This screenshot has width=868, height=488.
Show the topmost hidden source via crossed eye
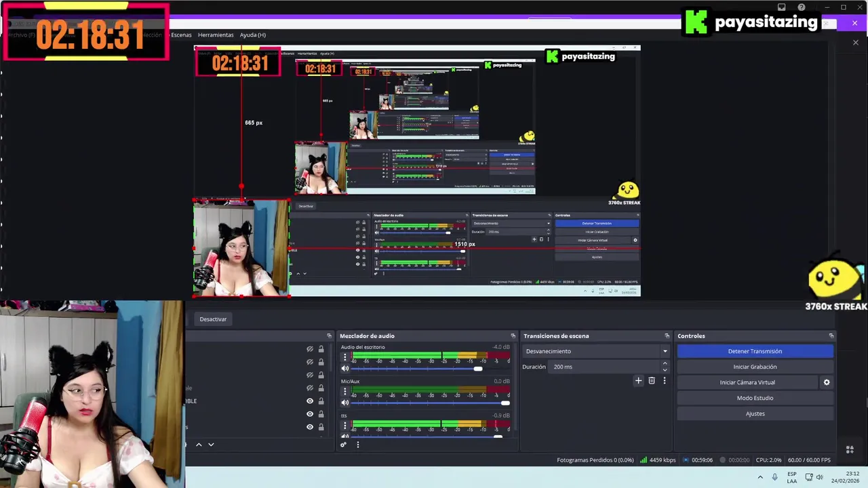[x=310, y=349]
